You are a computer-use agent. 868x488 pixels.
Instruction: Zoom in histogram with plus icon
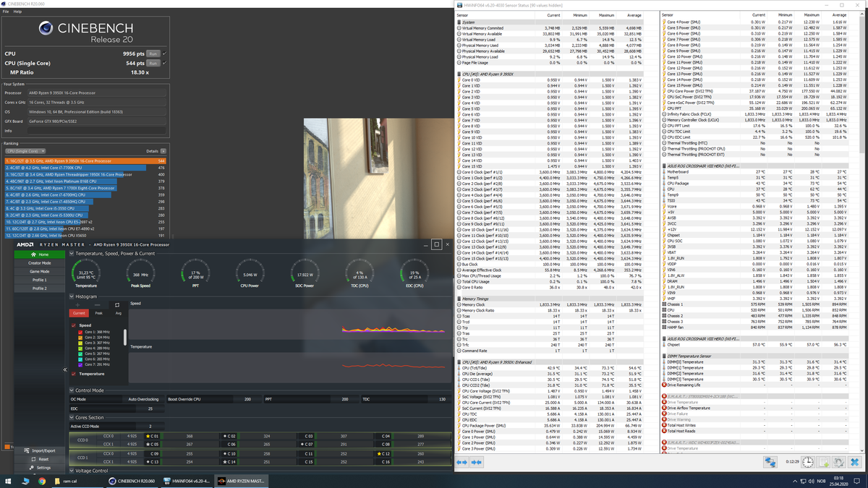77,304
